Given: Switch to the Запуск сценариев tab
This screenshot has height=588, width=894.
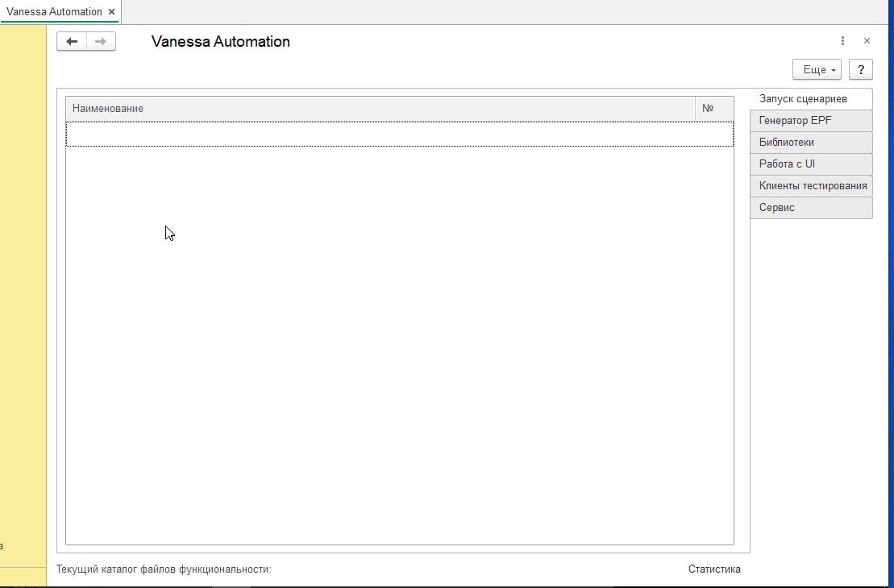Looking at the screenshot, I should click(811, 98).
